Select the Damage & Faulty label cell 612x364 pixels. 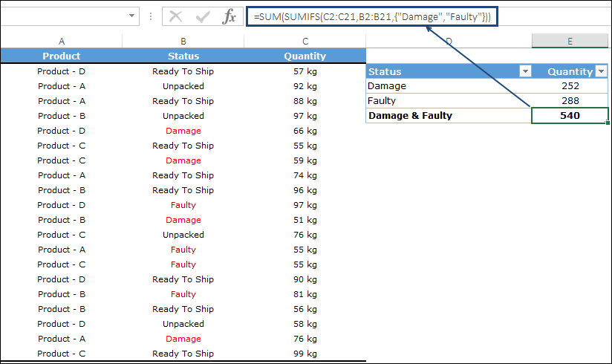pyautogui.click(x=449, y=116)
